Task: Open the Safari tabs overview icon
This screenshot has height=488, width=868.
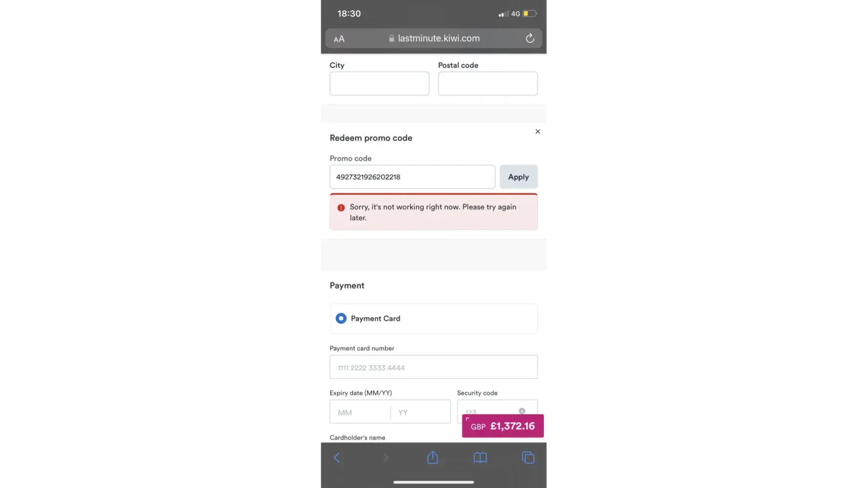Action: (x=528, y=457)
